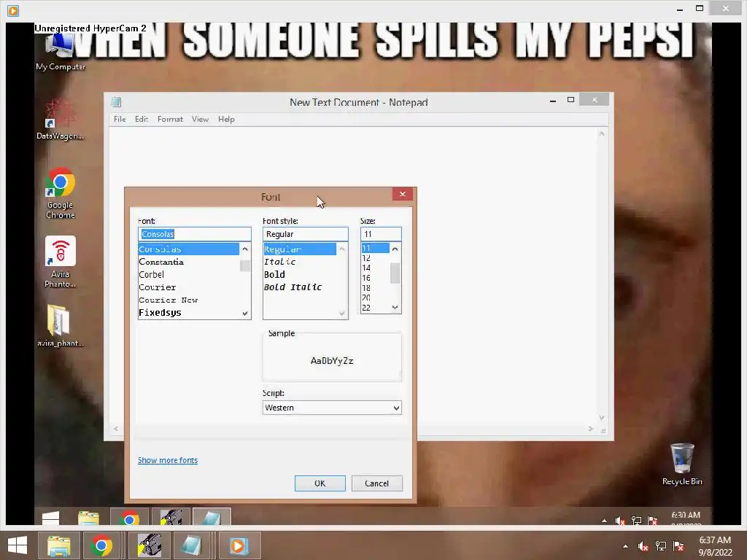Open the View menu in Notepad

click(x=200, y=119)
